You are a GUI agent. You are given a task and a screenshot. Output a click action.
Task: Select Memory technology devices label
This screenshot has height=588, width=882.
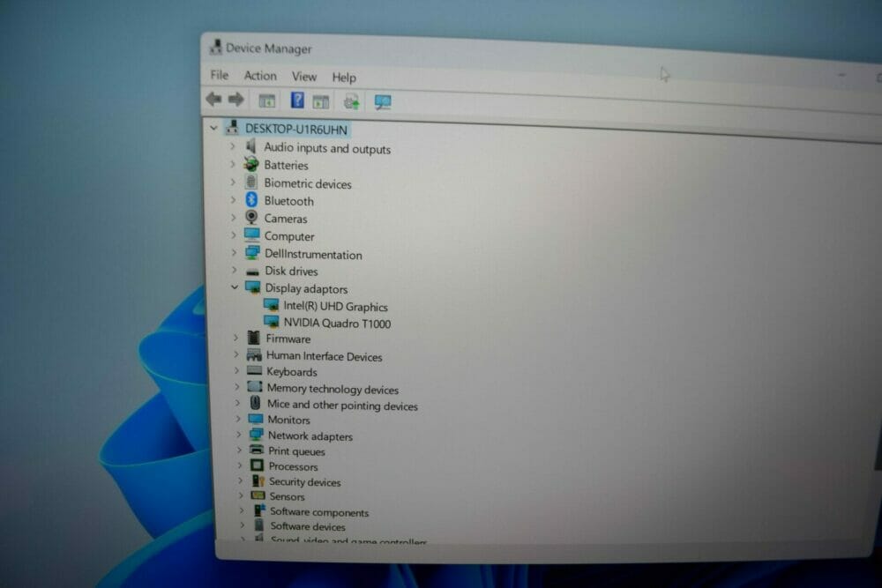(333, 389)
